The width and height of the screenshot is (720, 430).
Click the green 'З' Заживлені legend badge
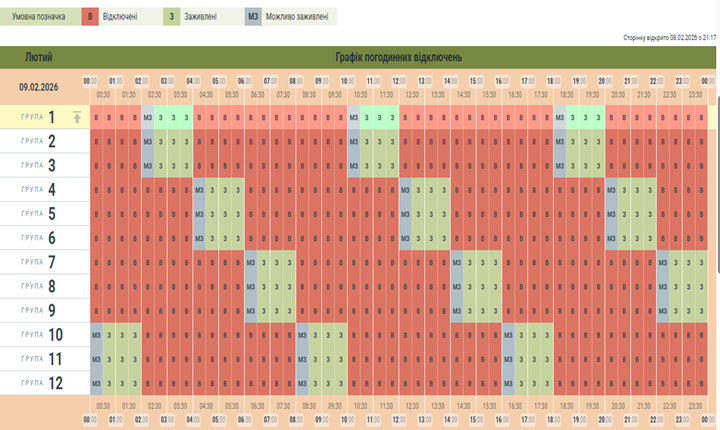tap(172, 17)
